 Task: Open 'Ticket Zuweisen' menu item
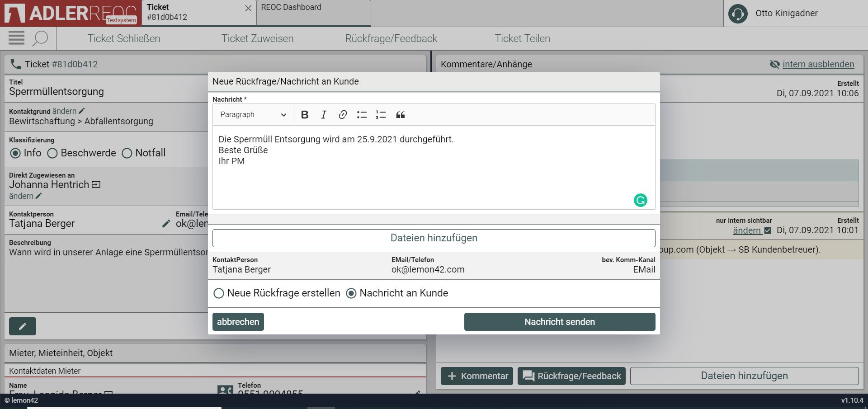pyautogui.click(x=257, y=38)
